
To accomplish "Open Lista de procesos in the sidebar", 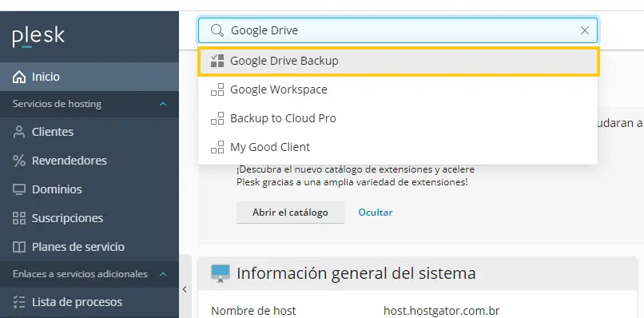I will (x=89, y=302).
